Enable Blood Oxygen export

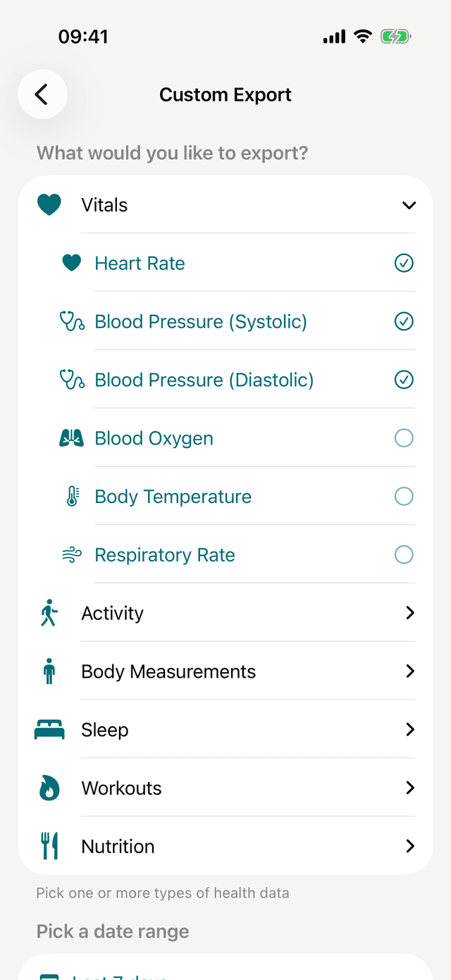404,438
